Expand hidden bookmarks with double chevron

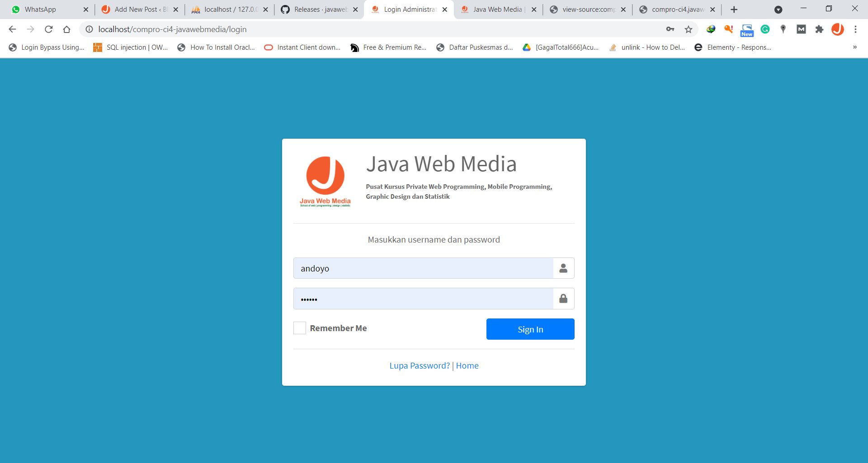(854, 47)
